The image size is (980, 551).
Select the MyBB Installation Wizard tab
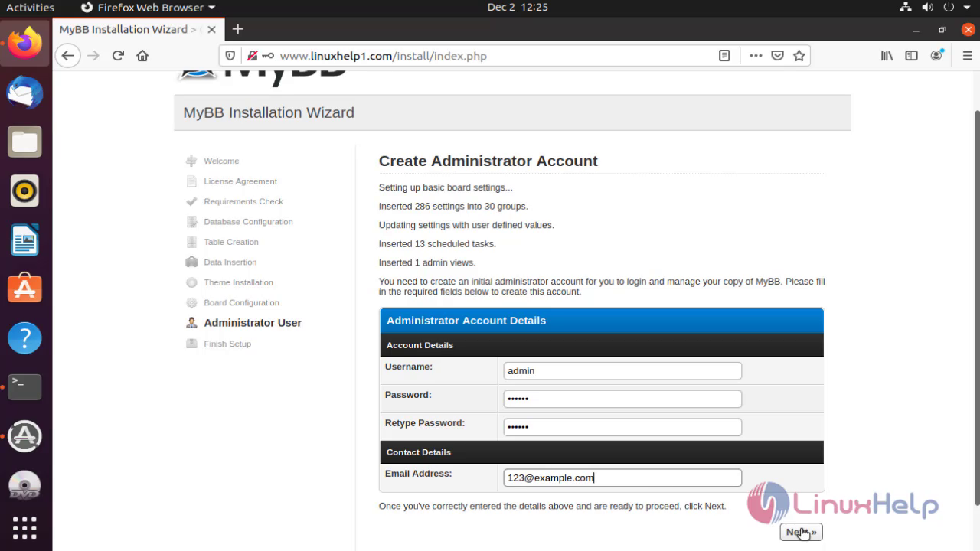point(138,30)
